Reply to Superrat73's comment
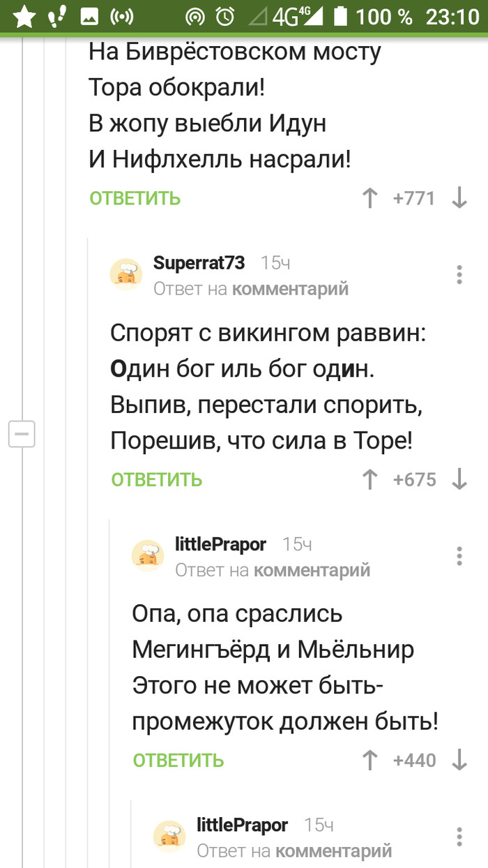This screenshot has height=868, width=488. tap(157, 479)
